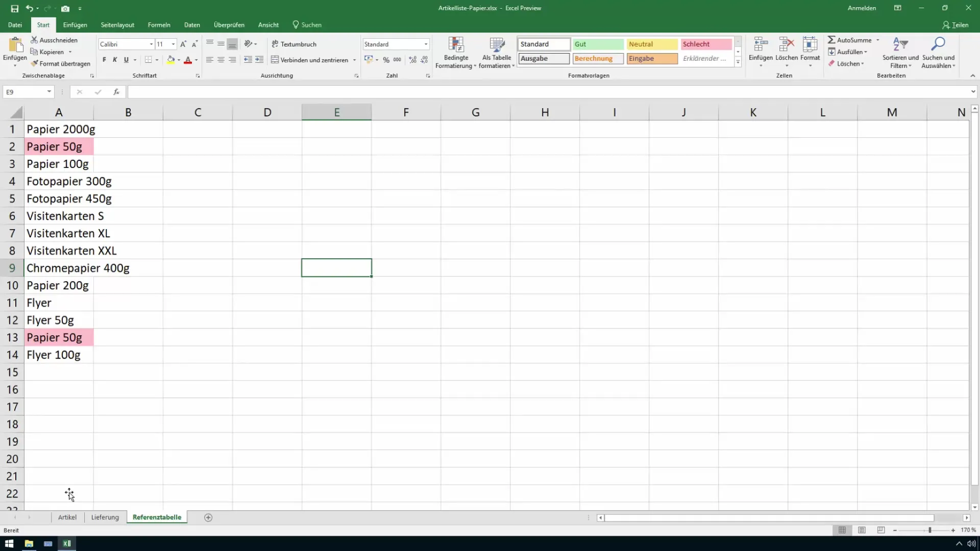Toggle italic K formatting
The image size is (980, 551).
click(x=115, y=60)
